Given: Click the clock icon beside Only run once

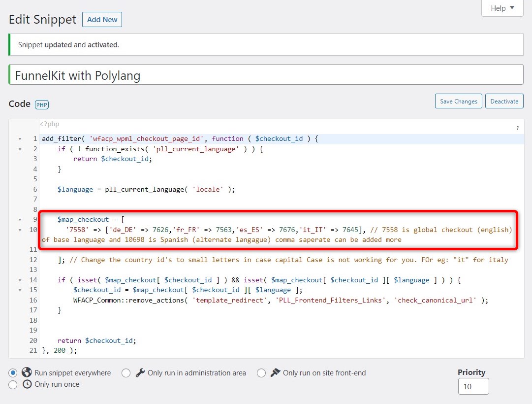Looking at the screenshot, I should (x=27, y=385).
